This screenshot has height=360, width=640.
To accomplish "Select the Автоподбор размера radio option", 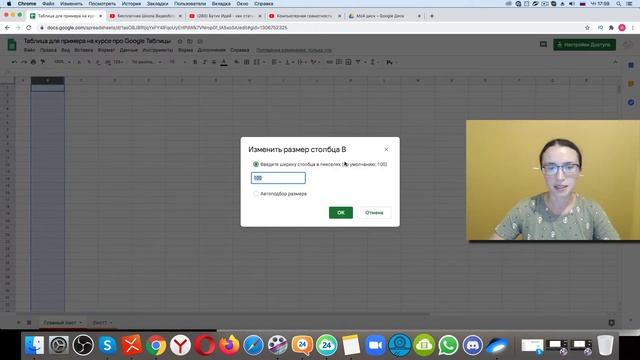I will pos(256,193).
